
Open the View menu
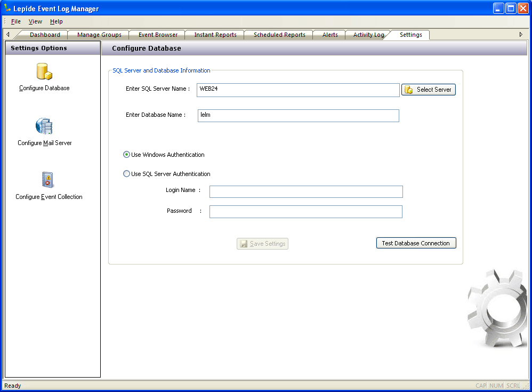35,21
